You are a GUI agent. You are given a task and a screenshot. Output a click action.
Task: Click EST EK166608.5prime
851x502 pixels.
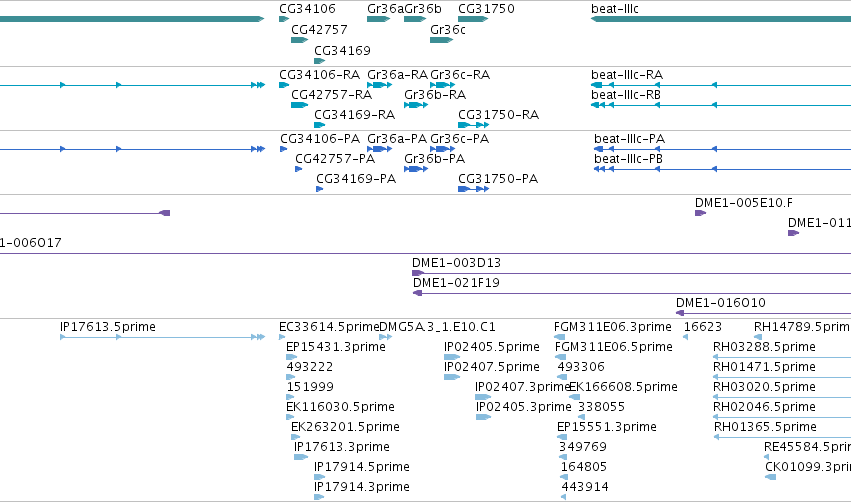click(624, 386)
